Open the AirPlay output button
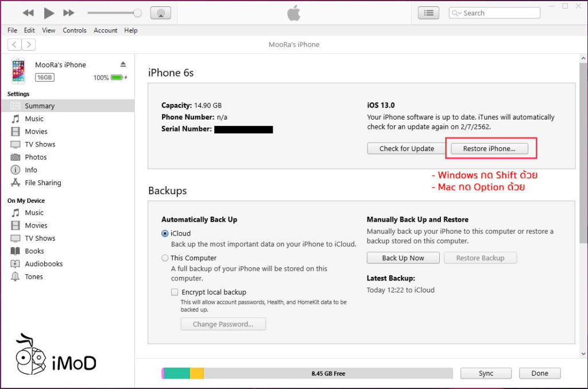This screenshot has height=389, width=588. pyautogui.click(x=161, y=13)
